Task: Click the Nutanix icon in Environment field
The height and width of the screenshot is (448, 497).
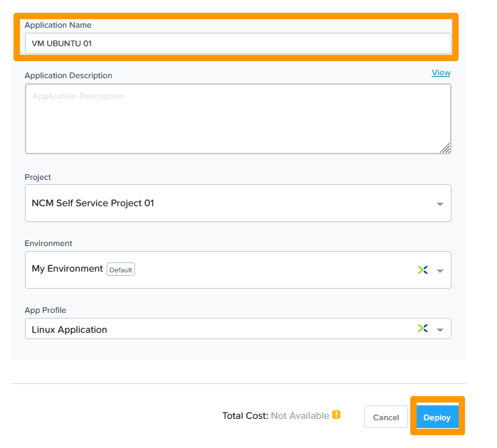Action: coord(422,270)
